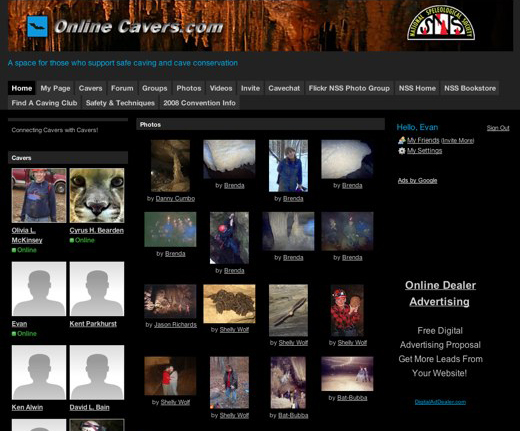The width and height of the screenshot is (520, 431).
Task: Open the Jason Richards author link
Action: [175, 325]
